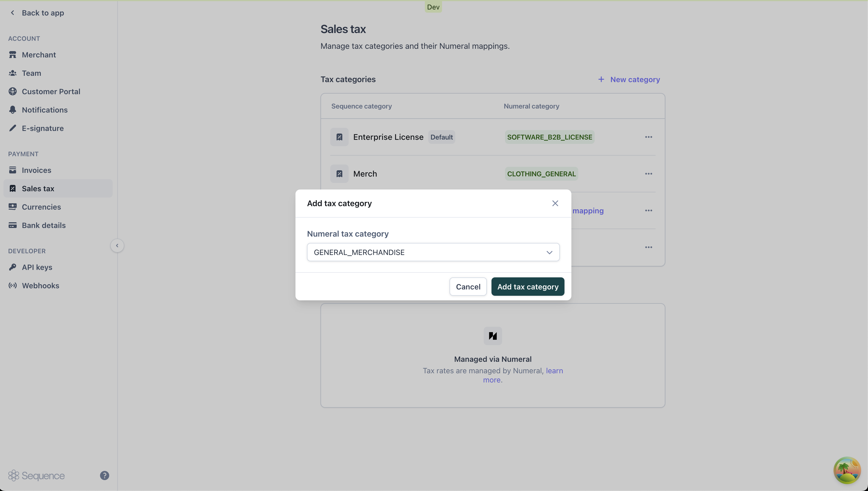
Task: Go to Invoices settings page
Action: point(37,170)
